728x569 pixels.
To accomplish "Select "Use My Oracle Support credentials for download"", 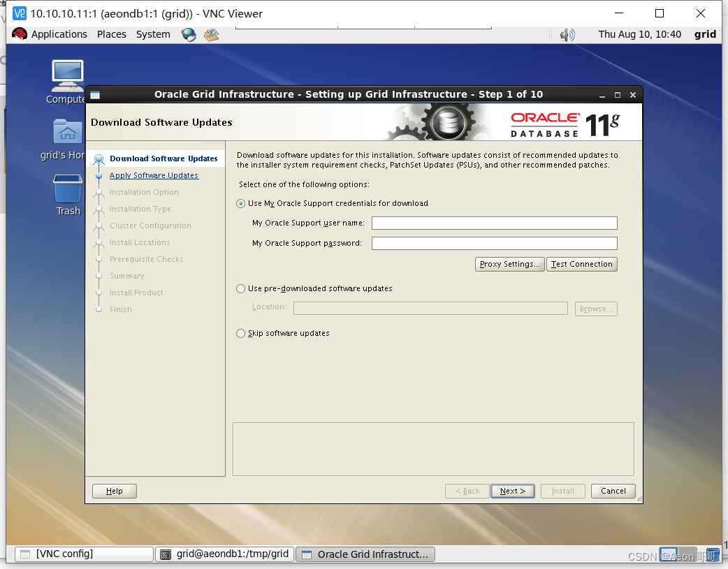I will (x=240, y=202).
